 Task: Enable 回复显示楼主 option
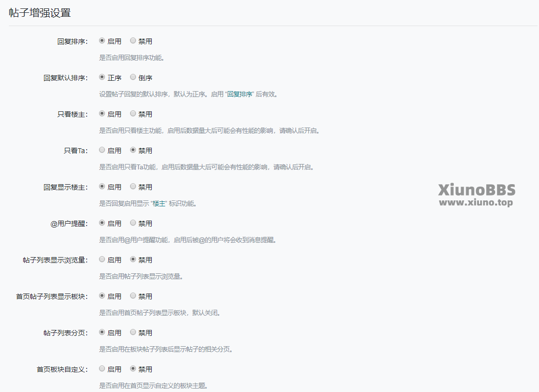(x=102, y=187)
